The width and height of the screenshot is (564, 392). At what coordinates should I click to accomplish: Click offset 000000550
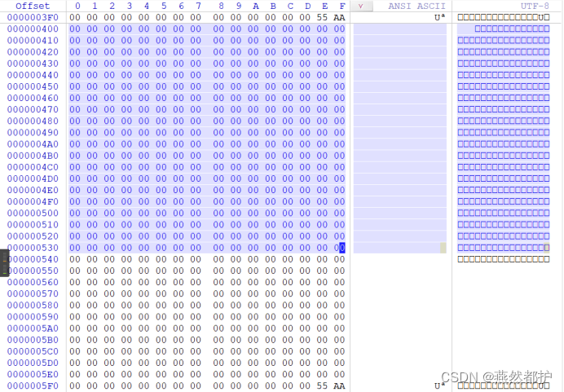[33, 271]
